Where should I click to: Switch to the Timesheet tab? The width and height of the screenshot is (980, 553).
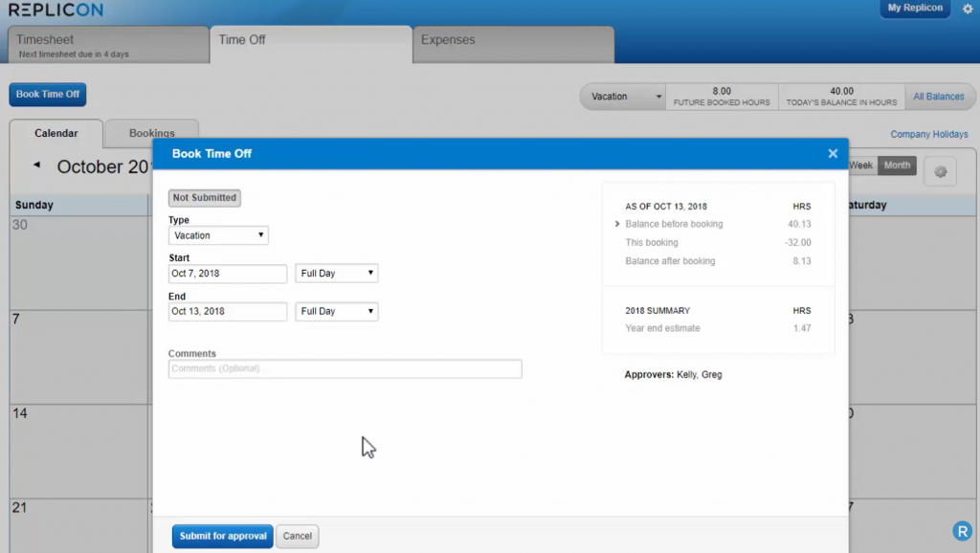pos(107,45)
